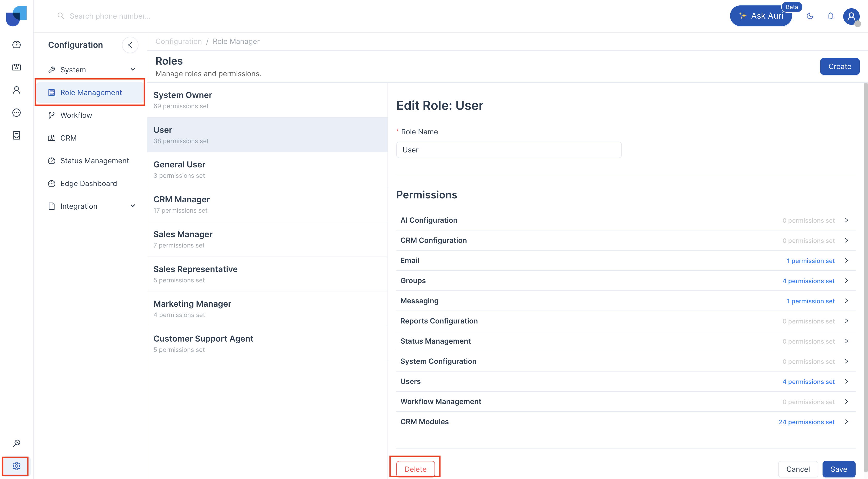The image size is (868, 479).
Task: Click the Role Name input field
Action: [509, 150]
